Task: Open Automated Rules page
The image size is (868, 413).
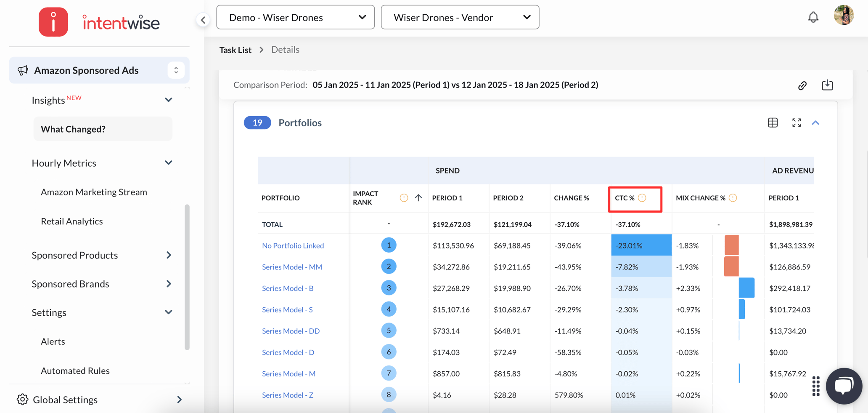Action: [75, 370]
